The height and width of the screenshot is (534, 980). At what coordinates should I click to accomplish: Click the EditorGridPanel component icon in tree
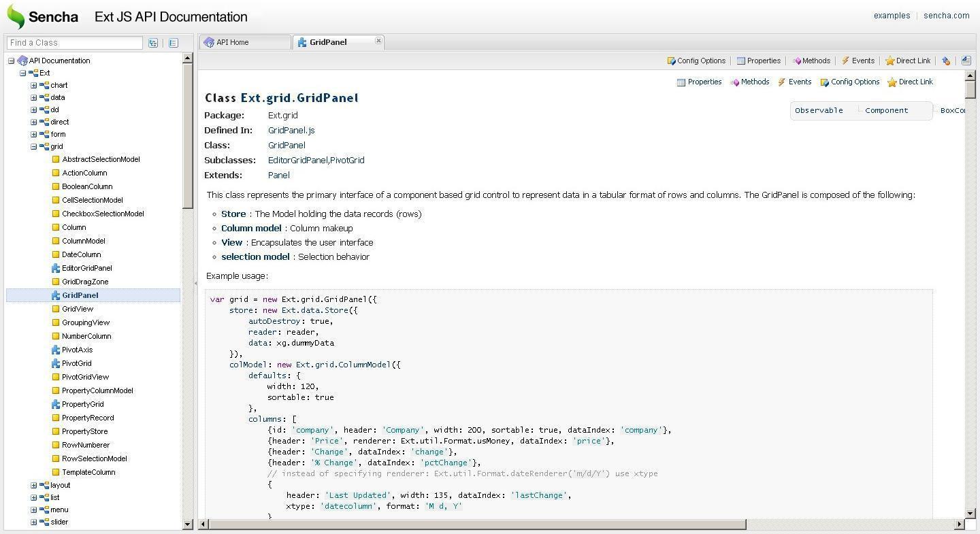pyautogui.click(x=56, y=268)
